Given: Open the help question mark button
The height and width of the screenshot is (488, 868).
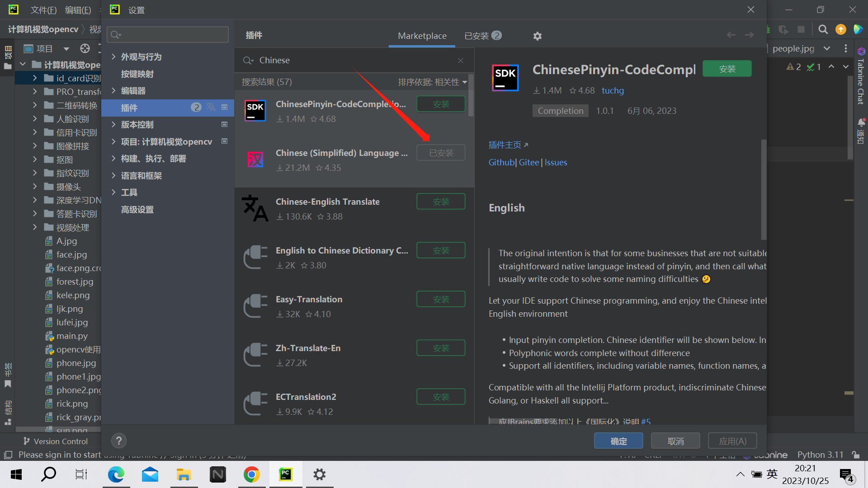Looking at the screenshot, I should (118, 441).
